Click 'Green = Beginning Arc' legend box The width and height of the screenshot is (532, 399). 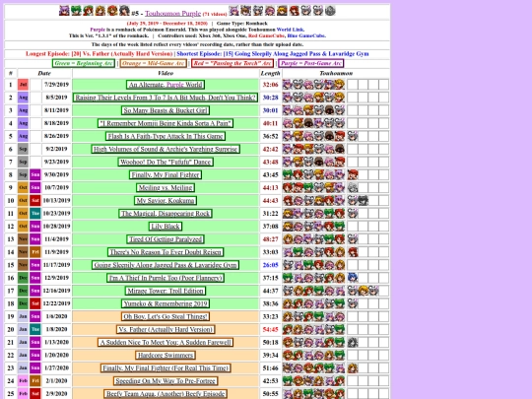84,63
